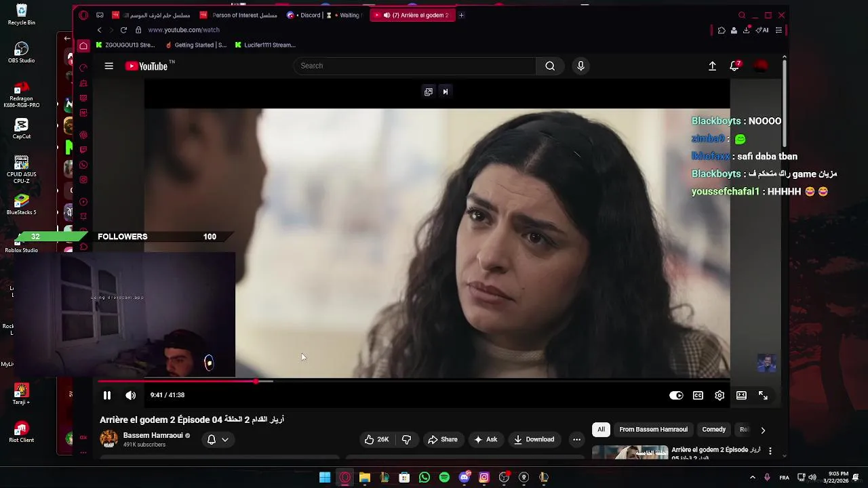Open YouTube notifications bell
This screenshot has height=488, width=868.
[x=734, y=66]
